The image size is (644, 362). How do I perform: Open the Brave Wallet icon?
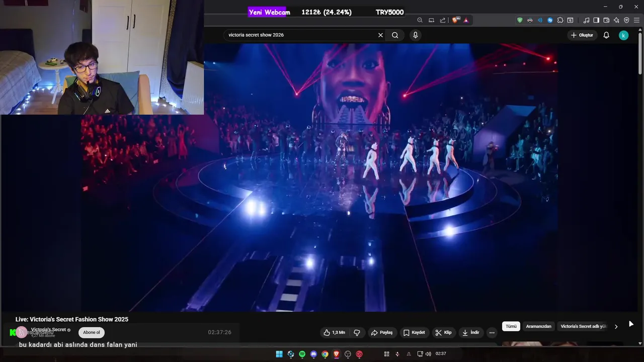tap(606, 20)
